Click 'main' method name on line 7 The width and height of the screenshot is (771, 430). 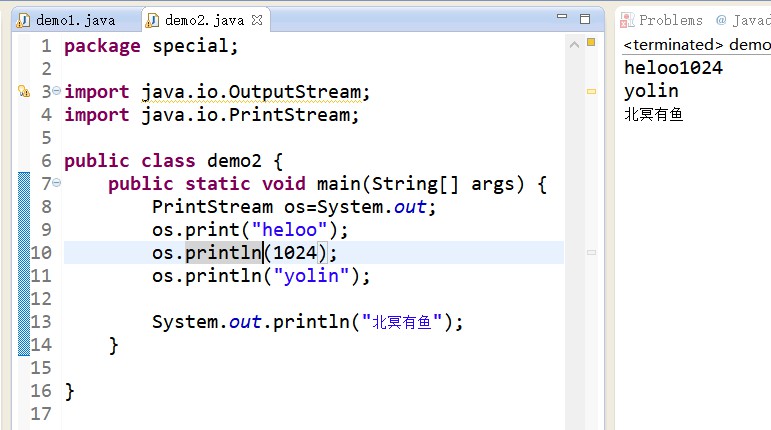coord(339,184)
